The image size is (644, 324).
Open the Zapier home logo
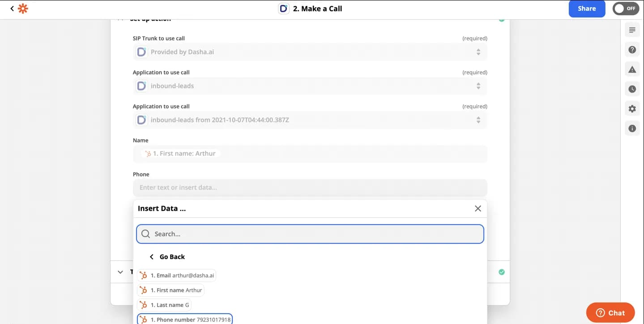(x=23, y=9)
